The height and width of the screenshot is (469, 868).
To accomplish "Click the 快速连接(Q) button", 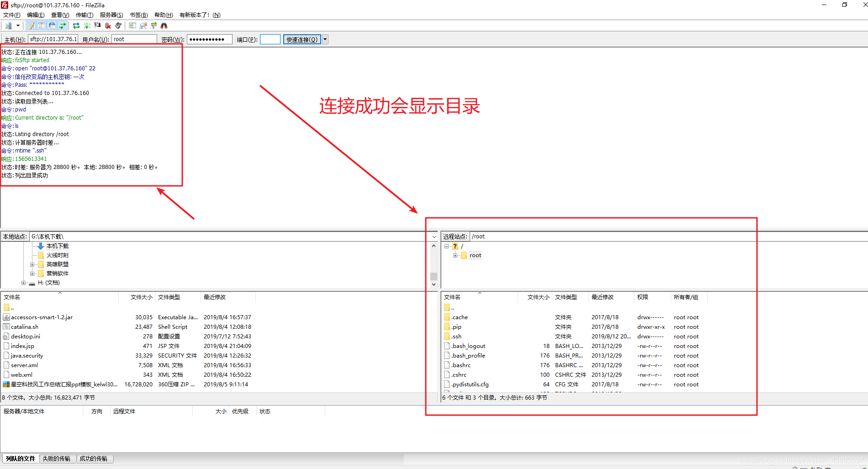I will pyautogui.click(x=302, y=39).
